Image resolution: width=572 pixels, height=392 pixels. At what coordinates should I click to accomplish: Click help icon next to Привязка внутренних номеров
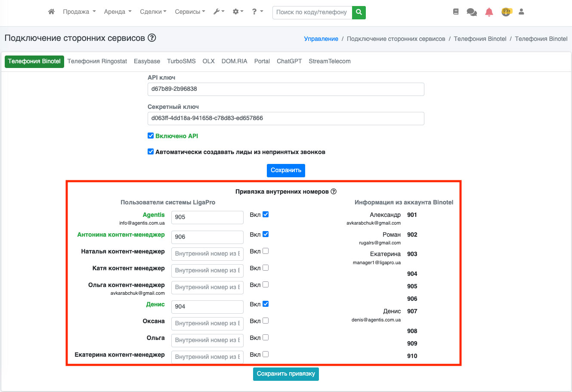(334, 191)
